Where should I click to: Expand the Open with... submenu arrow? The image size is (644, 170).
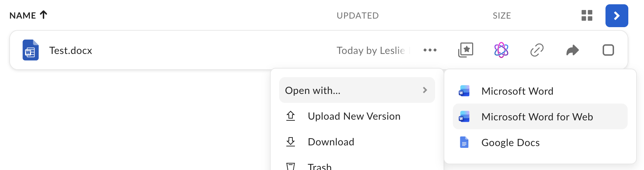pos(425,90)
